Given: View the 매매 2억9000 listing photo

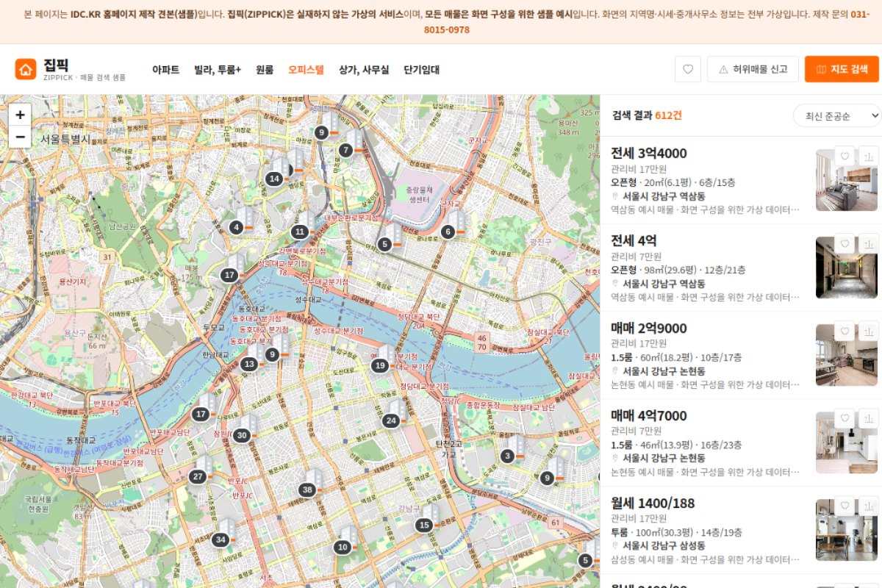Looking at the screenshot, I should 847,355.
